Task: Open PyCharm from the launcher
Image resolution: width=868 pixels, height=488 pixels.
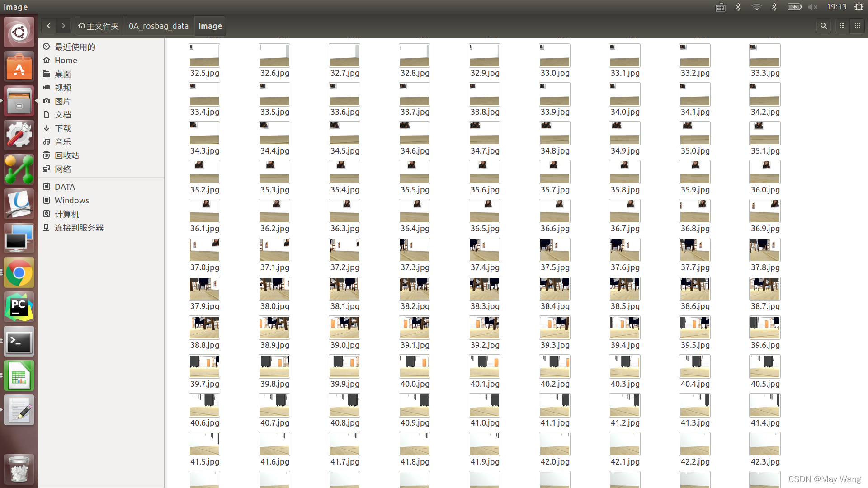Action: [19, 307]
